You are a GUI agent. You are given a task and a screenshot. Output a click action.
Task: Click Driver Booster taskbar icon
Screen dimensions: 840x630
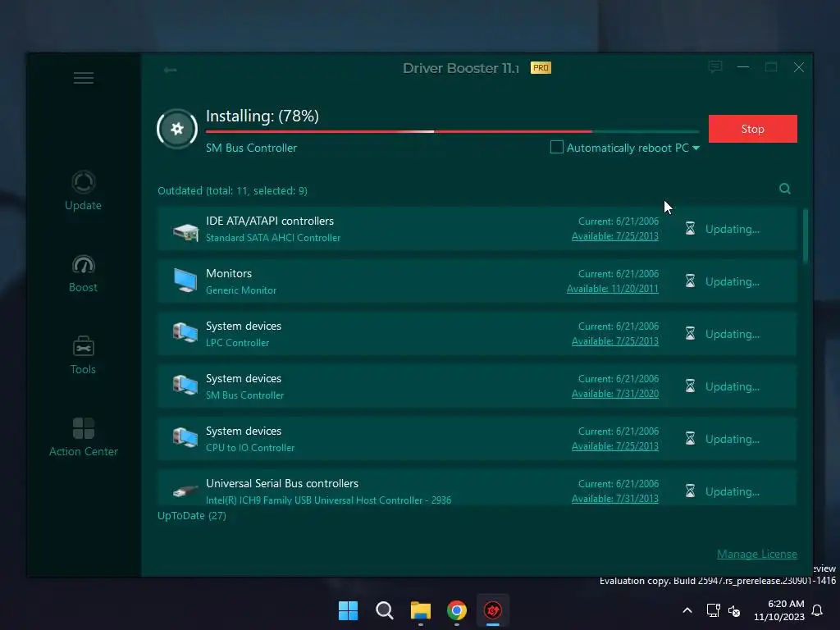(x=493, y=610)
